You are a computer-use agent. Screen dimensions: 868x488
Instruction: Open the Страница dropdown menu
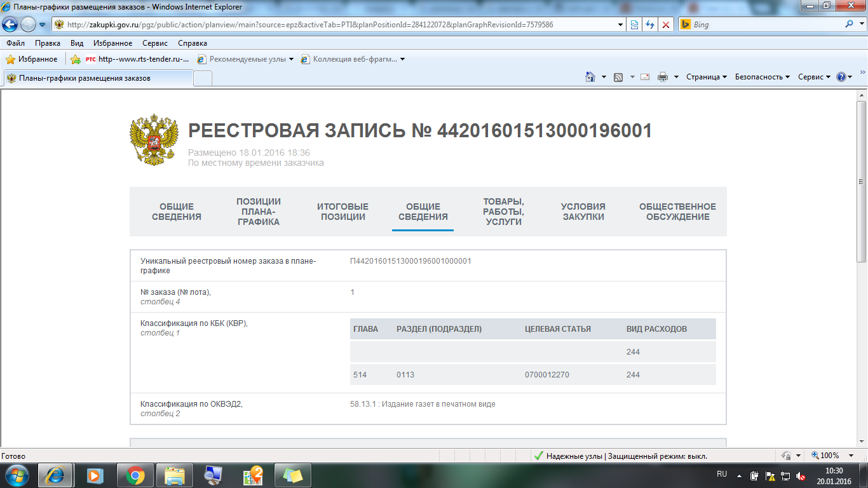click(x=707, y=77)
